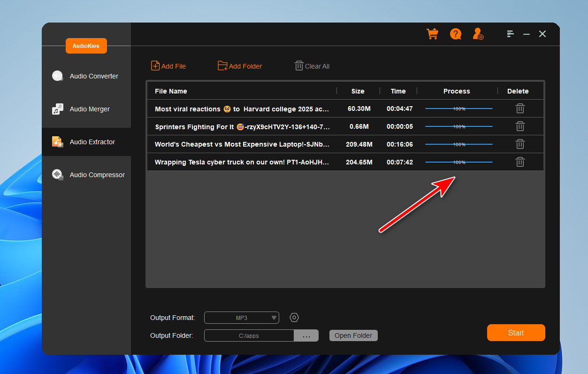Viewport: 588px width, 374px height.
Task: Click Add File button
Action: [168, 66]
